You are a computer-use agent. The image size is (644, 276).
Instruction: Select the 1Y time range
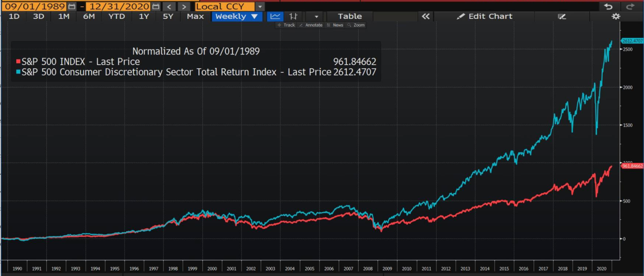click(144, 17)
